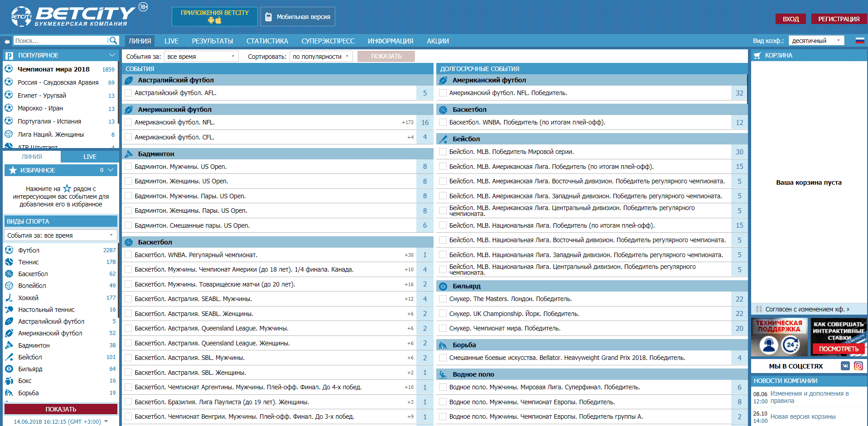Click in the Поиск search field
This screenshot has width=868, height=426.
[60, 41]
